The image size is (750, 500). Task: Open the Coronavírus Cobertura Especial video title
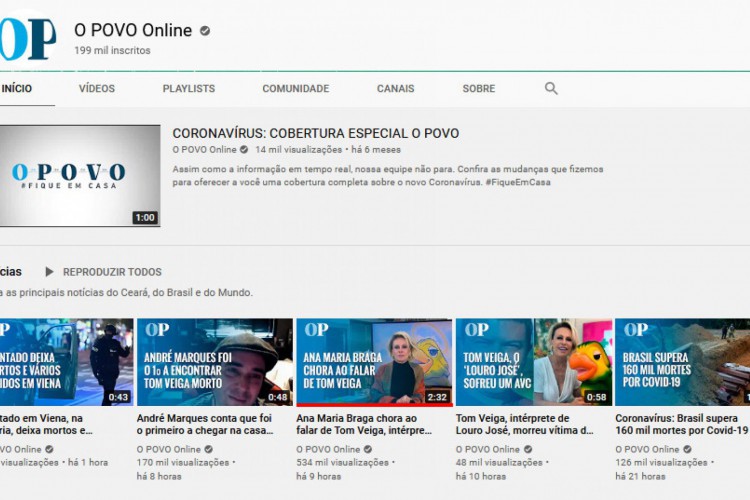[316, 133]
